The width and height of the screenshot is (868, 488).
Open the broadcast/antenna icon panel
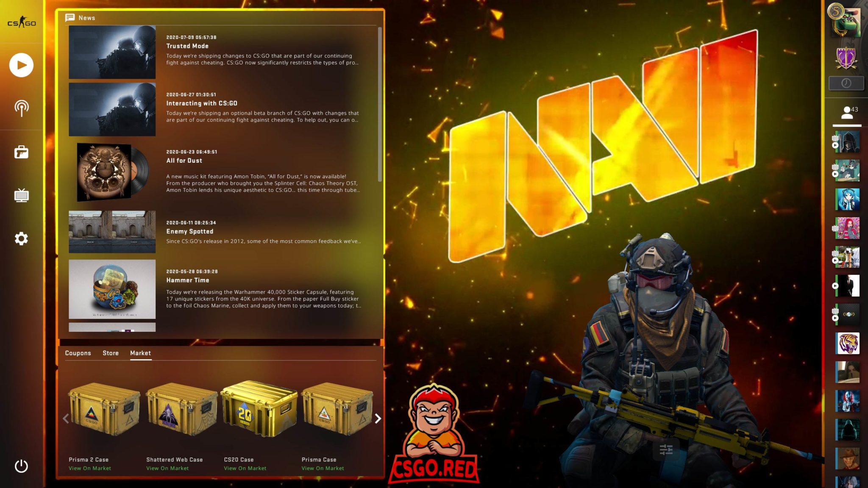(22, 107)
